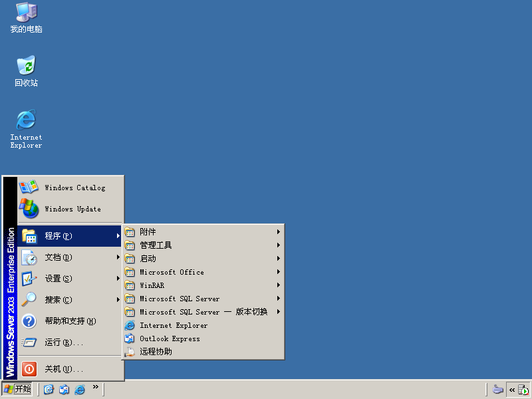Choose 远程协助 from Programs list
Viewport: 532px width, 399px height.
(x=203, y=352)
